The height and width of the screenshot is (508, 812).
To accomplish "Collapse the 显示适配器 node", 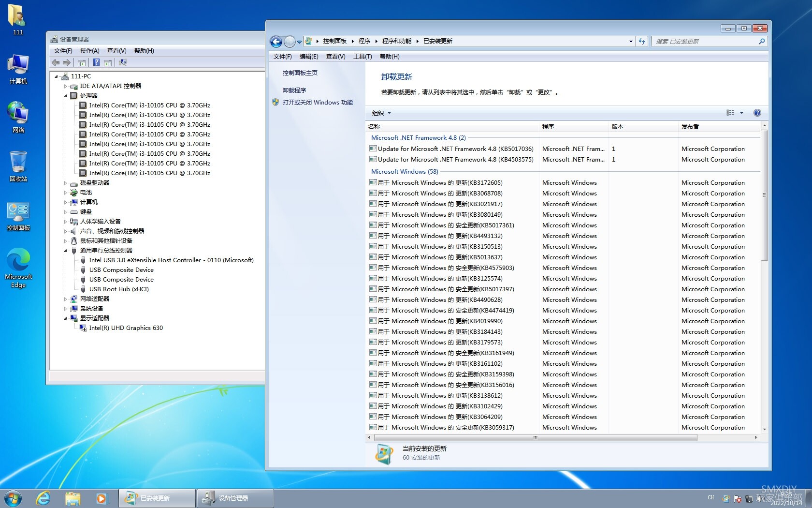I will 65,318.
